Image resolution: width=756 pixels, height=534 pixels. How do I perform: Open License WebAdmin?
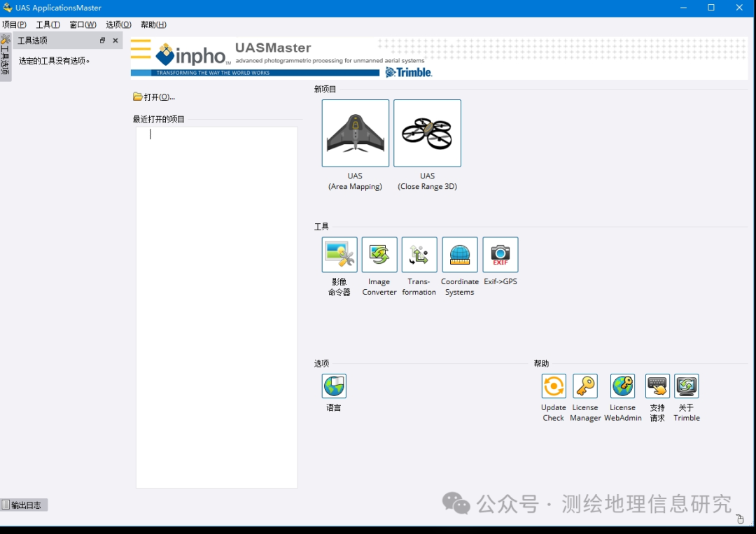pyautogui.click(x=622, y=386)
